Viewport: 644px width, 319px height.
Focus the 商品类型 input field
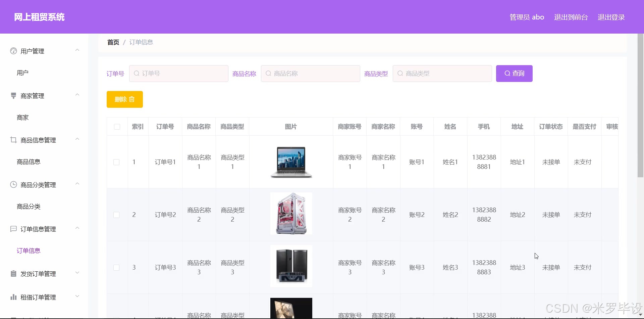click(x=442, y=74)
